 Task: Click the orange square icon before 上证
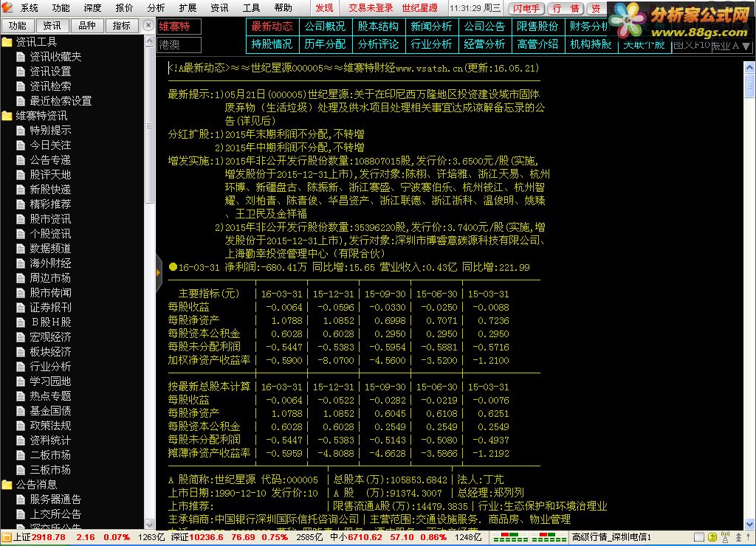click(x=6, y=537)
